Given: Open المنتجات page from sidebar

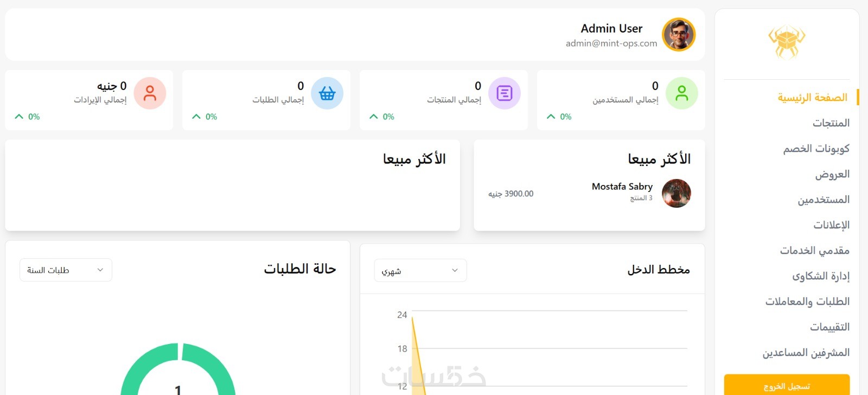Looking at the screenshot, I should click(831, 123).
